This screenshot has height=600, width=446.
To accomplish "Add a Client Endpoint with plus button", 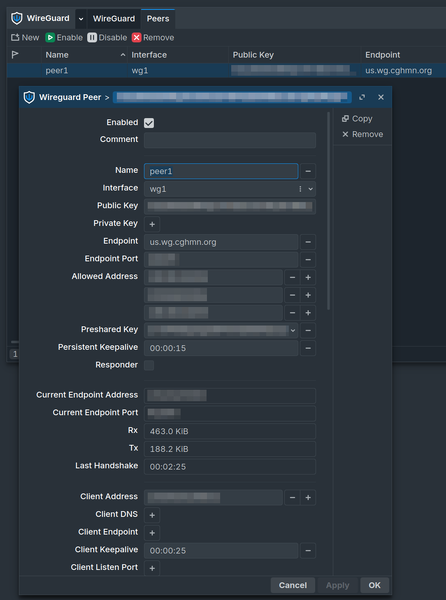I will coord(152,533).
